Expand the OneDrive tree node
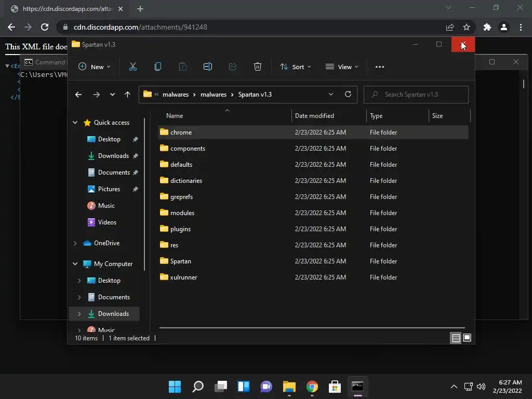Viewport: 532px width, 399px height. [75, 243]
